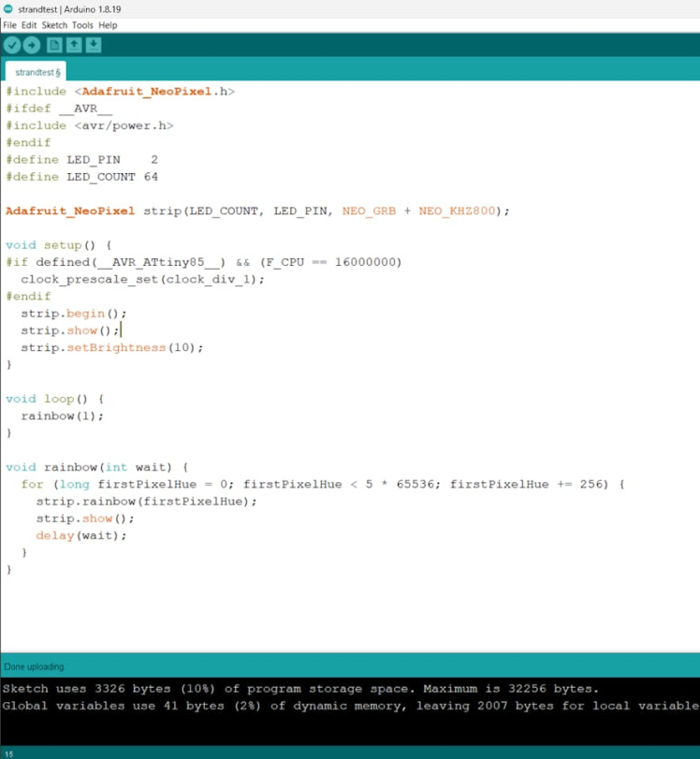
Task: Click the line number in status bar
Action: [x=8, y=752]
